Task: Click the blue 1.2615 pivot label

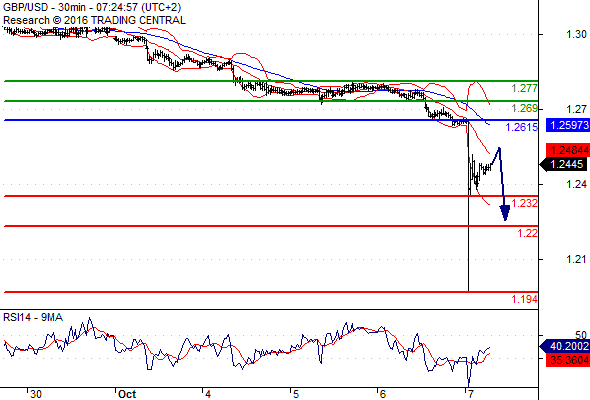Action: click(522, 127)
